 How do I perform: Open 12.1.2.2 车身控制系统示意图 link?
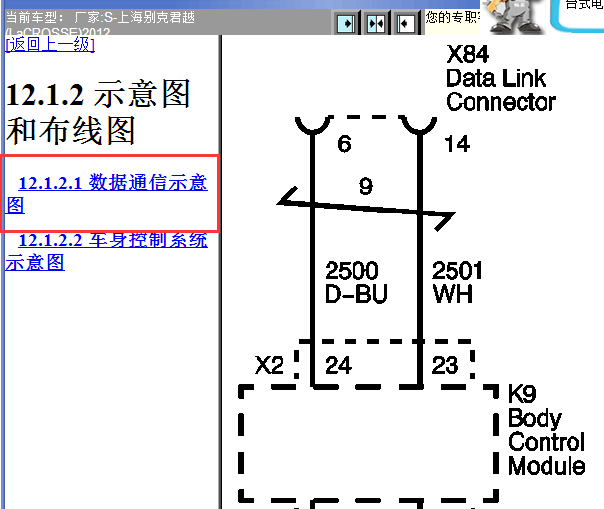pyautogui.click(x=107, y=251)
